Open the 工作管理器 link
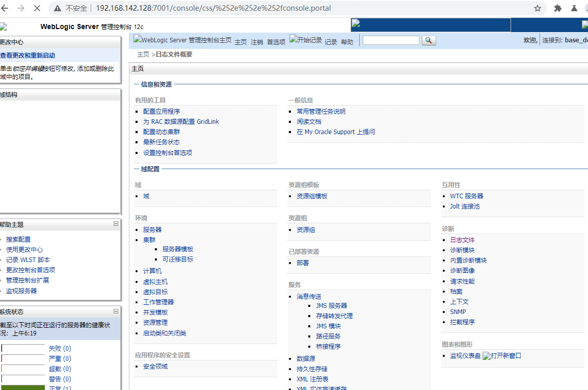 [x=158, y=302]
